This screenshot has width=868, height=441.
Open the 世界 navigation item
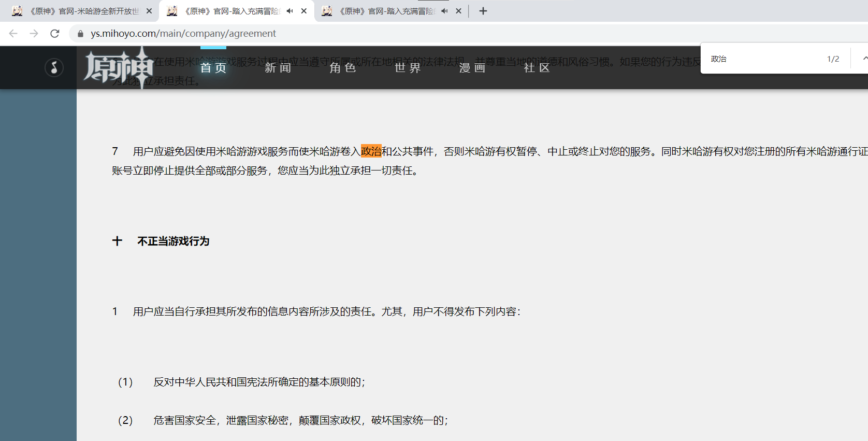[408, 68]
